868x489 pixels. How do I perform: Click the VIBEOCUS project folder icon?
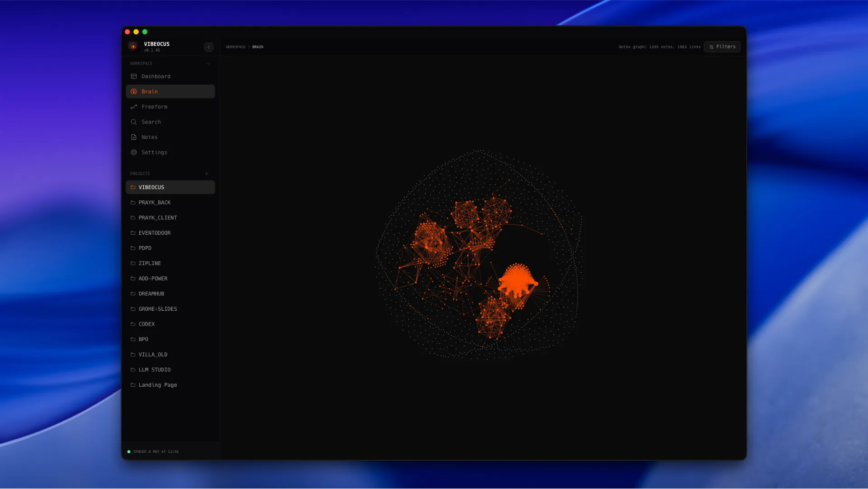133,187
